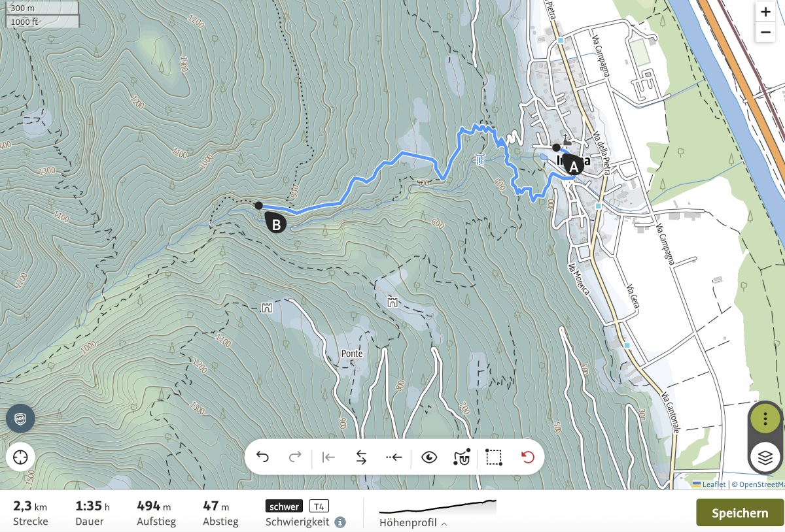Toggle route visibility eye icon
Screen dimensions: 785x532
429,457
